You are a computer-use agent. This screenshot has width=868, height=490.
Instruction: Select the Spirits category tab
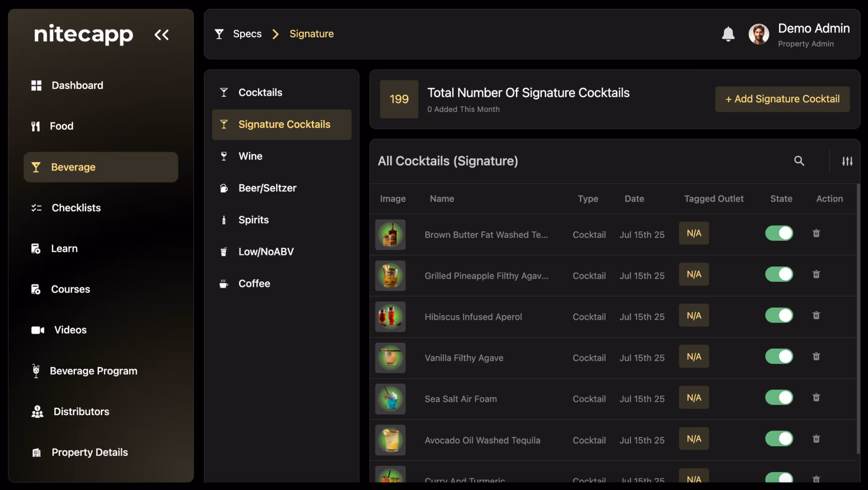[x=253, y=219]
